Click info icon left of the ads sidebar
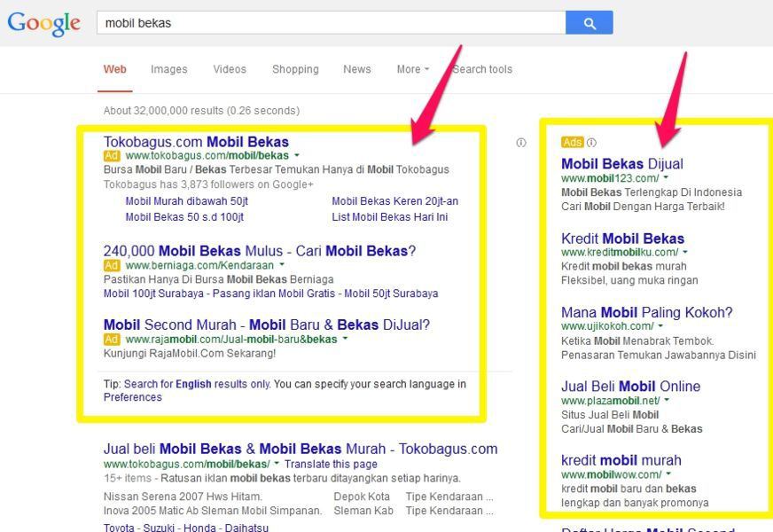The height and width of the screenshot is (532, 773). [521, 143]
